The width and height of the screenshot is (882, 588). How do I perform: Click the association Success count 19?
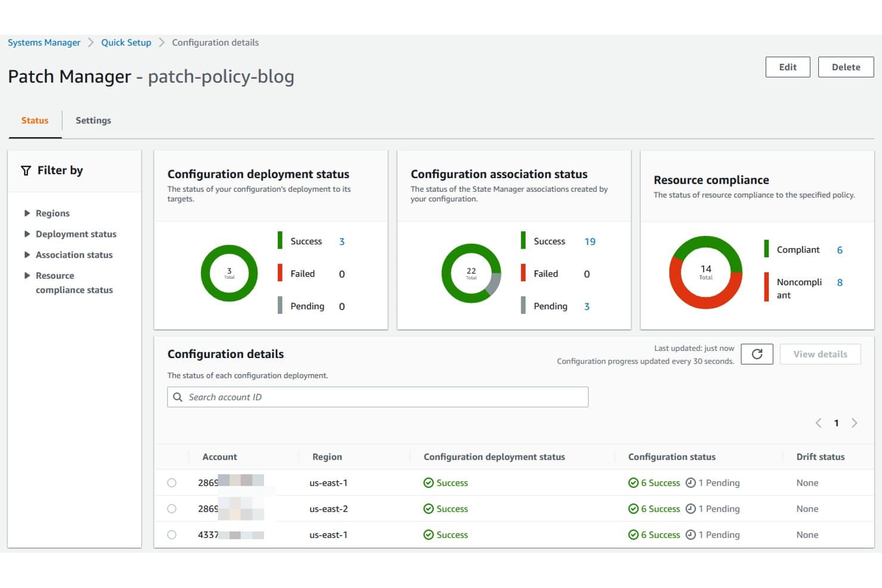coord(590,241)
